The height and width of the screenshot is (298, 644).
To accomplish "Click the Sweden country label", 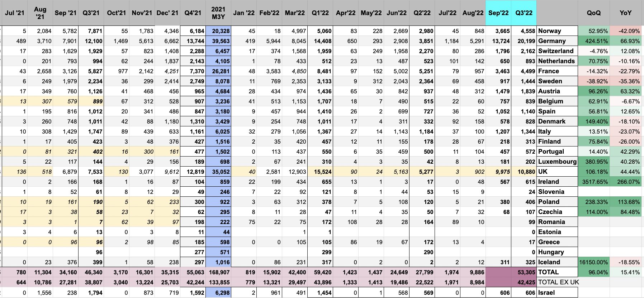I will tap(557, 81).
